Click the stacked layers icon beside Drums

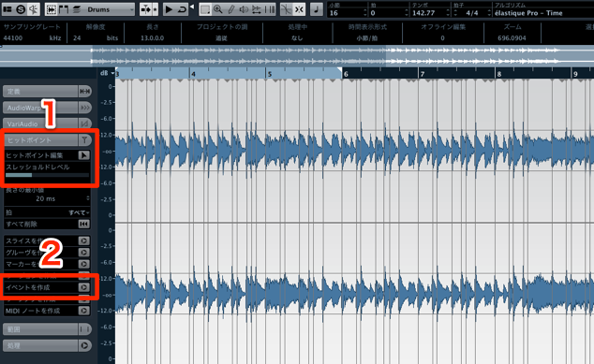[x=77, y=9]
